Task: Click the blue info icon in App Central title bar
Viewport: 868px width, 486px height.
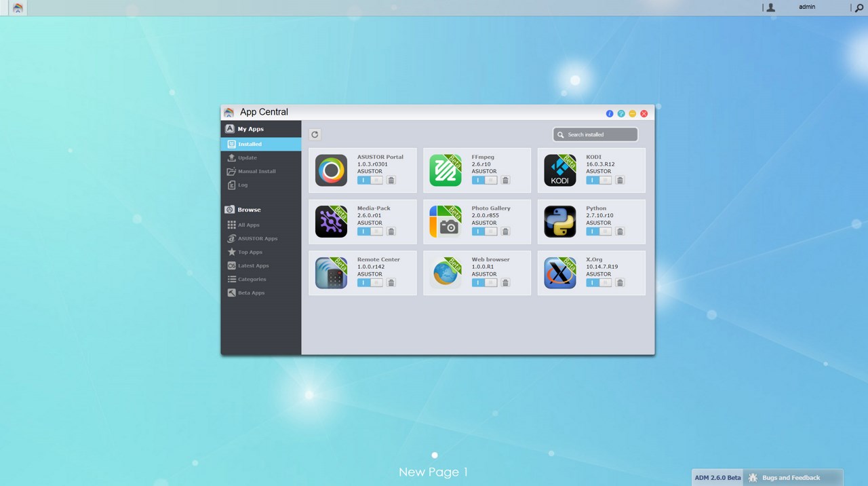Action: pos(610,113)
